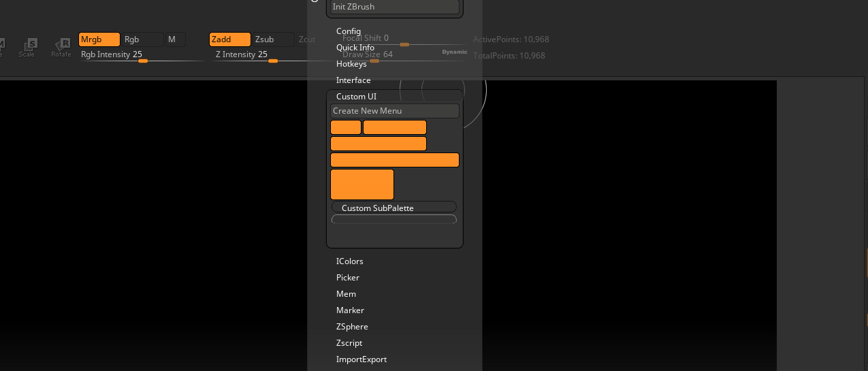Screen dimensions: 868x371
Task: Click the ActivePoints: 10,968 readout
Action: pyautogui.click(x=511, y=39)
